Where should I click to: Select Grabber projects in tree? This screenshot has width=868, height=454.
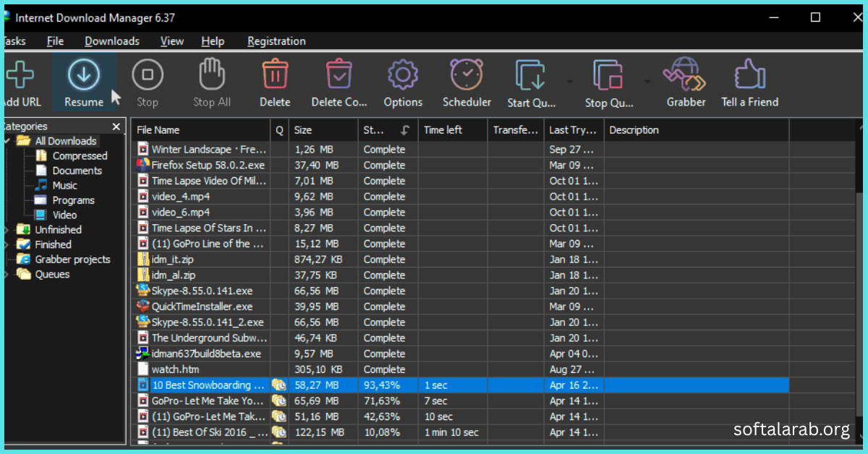pos(72,259)
